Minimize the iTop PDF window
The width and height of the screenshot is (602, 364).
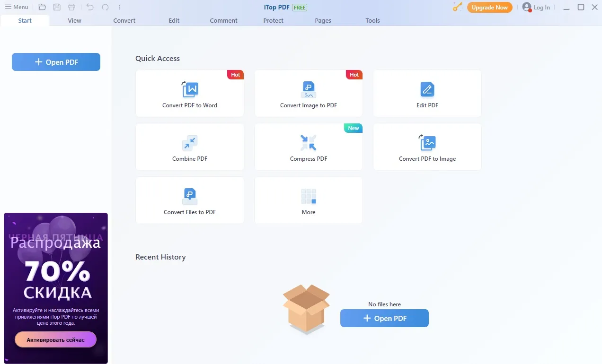coord(567,8)
